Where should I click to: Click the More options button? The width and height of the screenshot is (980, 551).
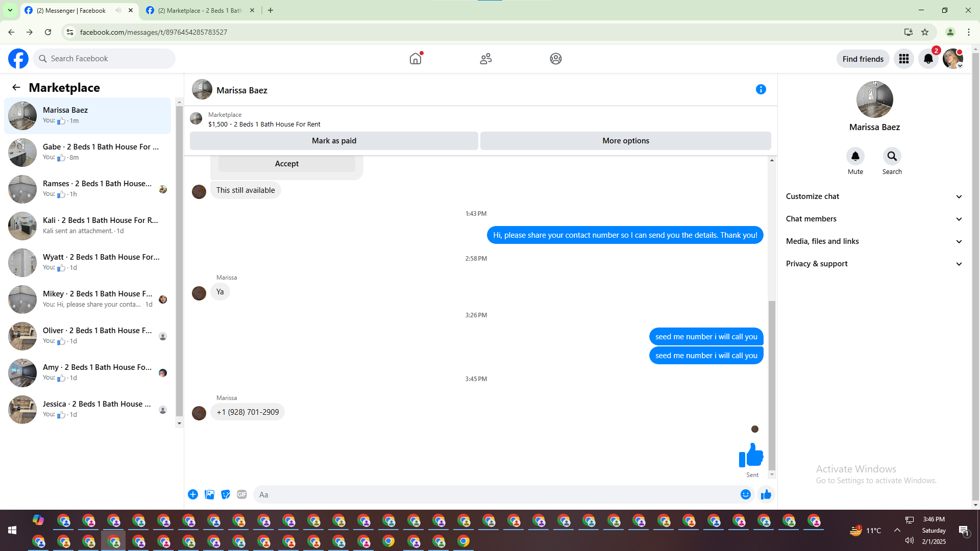625,141
